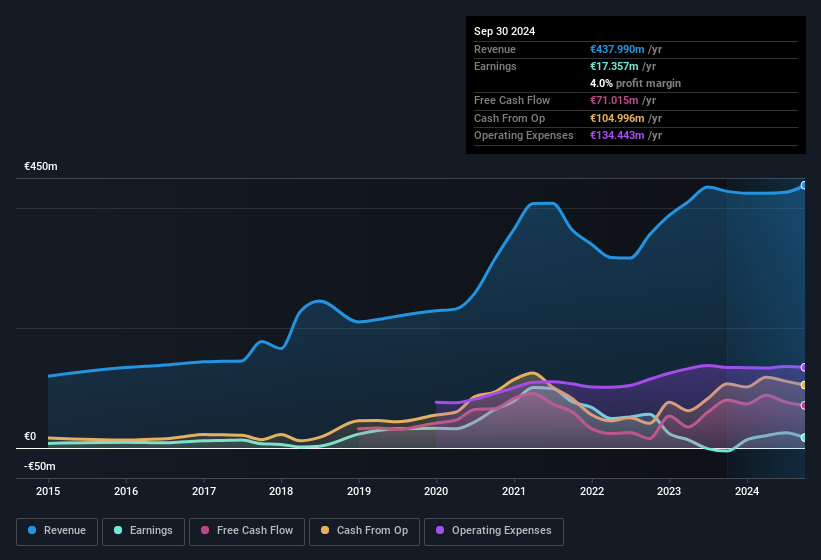Click the Cash From Op endpoint marker
The height and width of the screenshot is (560, 821).
[x=804, y=385]
